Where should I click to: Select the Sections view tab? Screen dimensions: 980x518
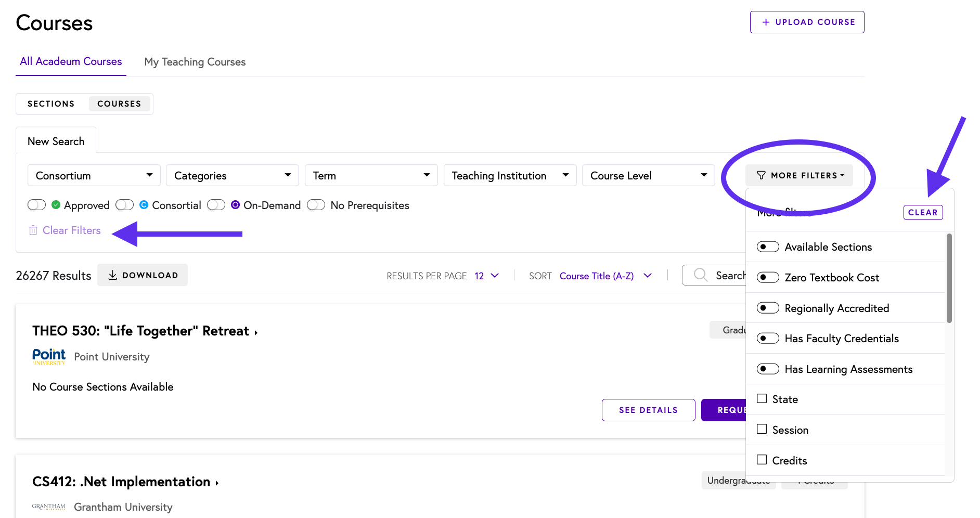coord(51,104)
